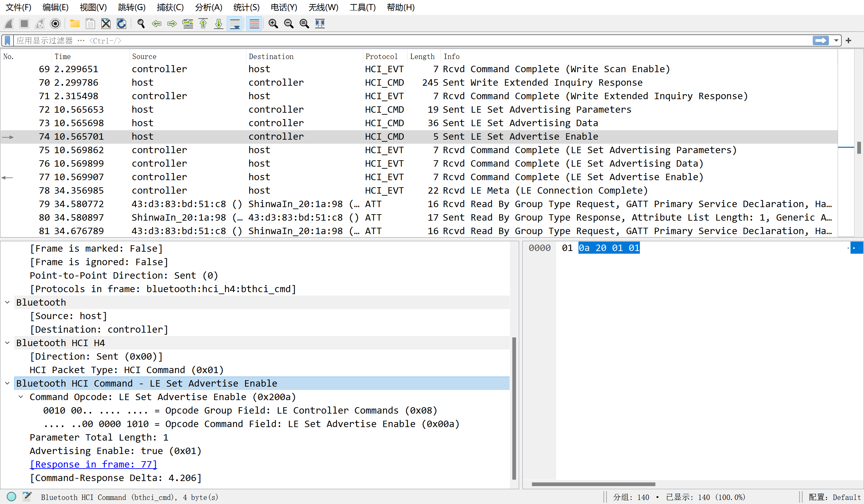This screenshot has width=864, height=504.
Task: Apply the display filter arrow button
Action: coord(821,41)
